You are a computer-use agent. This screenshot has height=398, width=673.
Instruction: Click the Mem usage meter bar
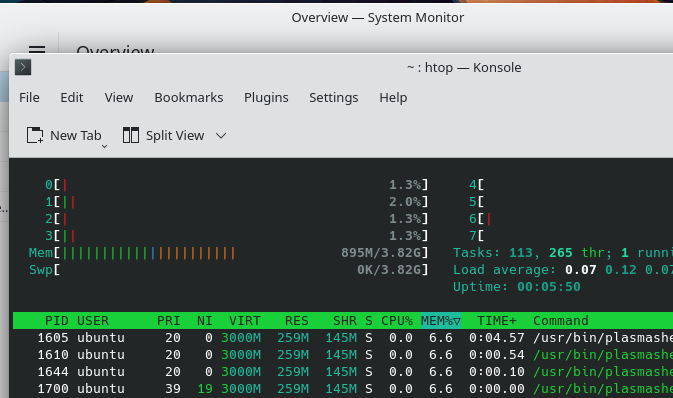pos(229,253)
